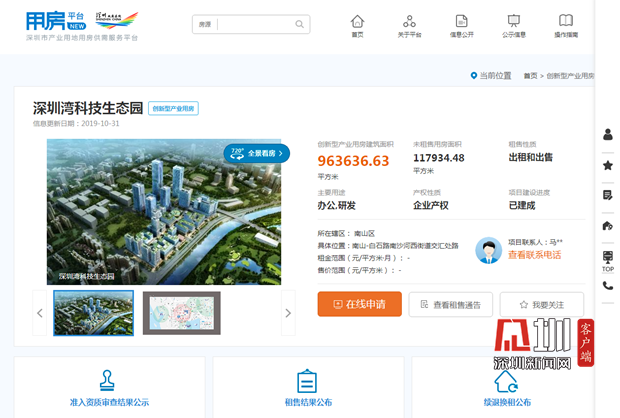Select the second map thumbnail image
This screenshot has width=620, height=418.
[x=181, y=313]
